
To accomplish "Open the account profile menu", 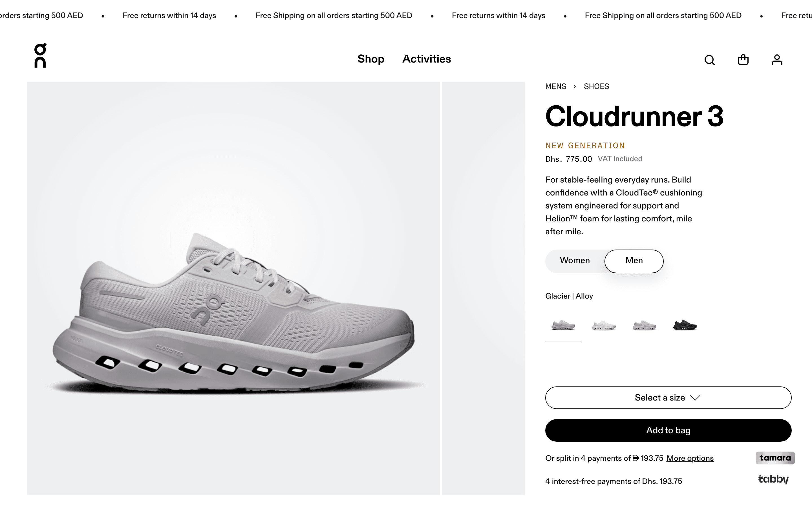I will point(777,60).
